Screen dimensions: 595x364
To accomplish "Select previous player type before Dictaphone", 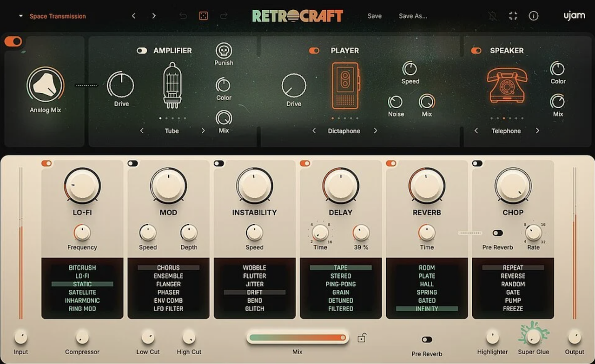I will click(x=314, y=131).
